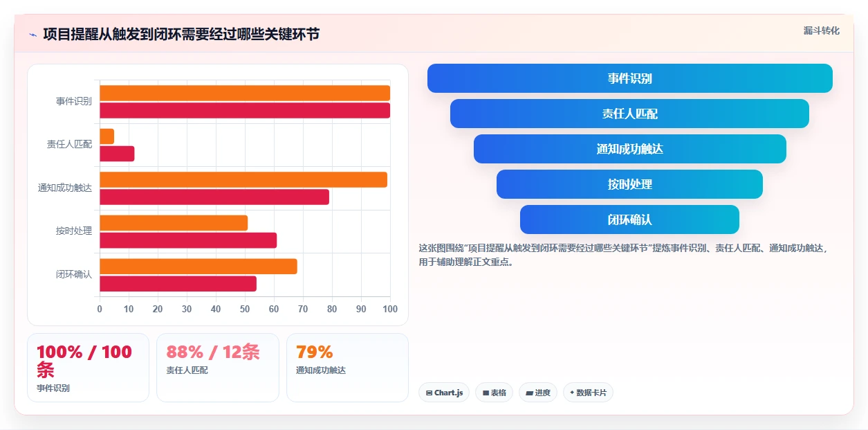868x430 pixels.
Task: Click the 闭环确认 y-axis label
Action: pyautogui.click(x=74, y=274)
